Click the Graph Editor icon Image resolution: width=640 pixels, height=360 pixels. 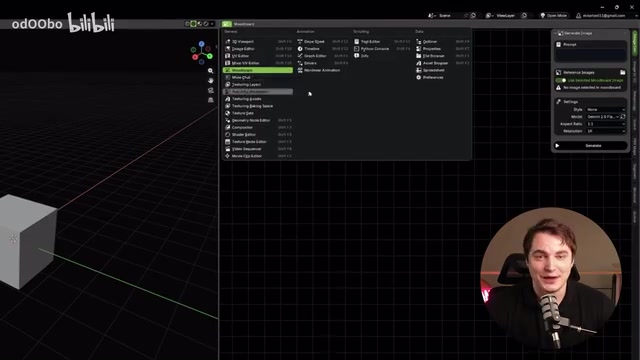coord(300,56)
